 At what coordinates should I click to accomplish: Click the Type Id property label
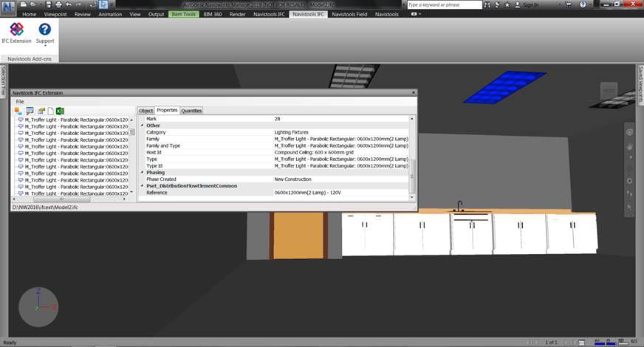coord(154,166)
